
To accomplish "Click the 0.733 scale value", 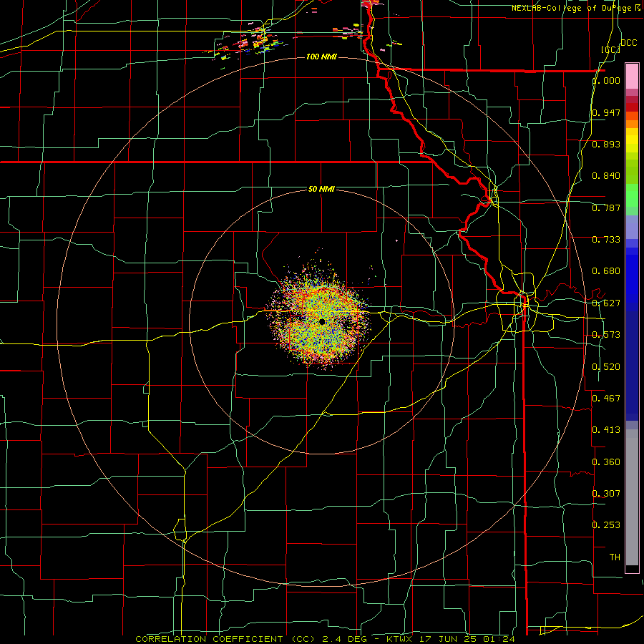I will point(606,240).
